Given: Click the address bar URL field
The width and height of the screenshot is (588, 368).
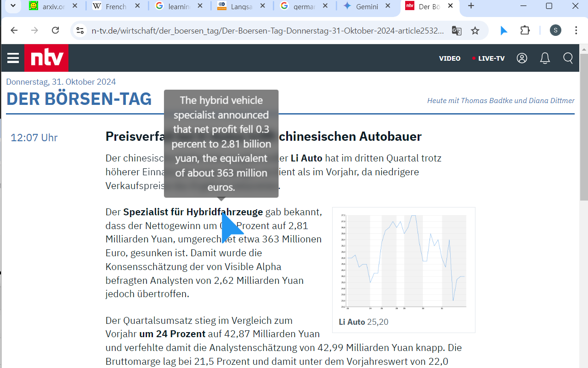Looking at the screenshot, I should coord(267,30).
